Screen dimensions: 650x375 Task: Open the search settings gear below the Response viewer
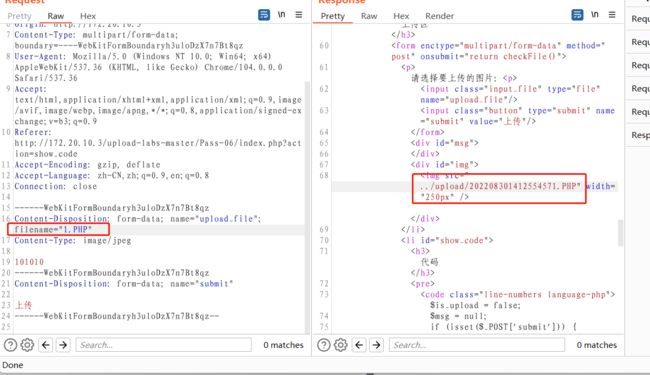[341, 345]
